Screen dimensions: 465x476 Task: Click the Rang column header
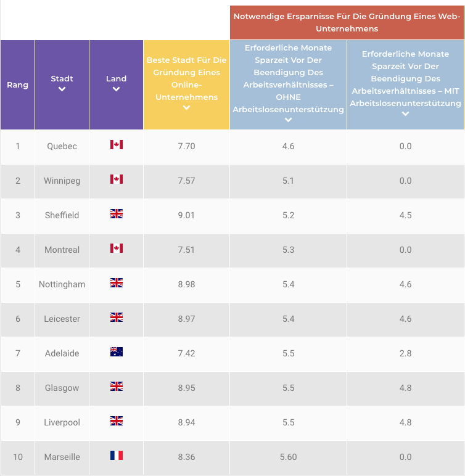(x=17, y=84)
